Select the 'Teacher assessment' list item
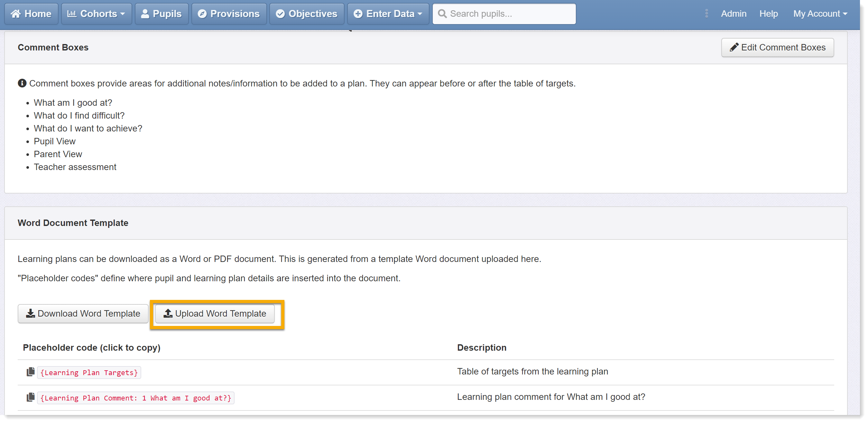This screenshot has height=423, width=868. (75, 167)
